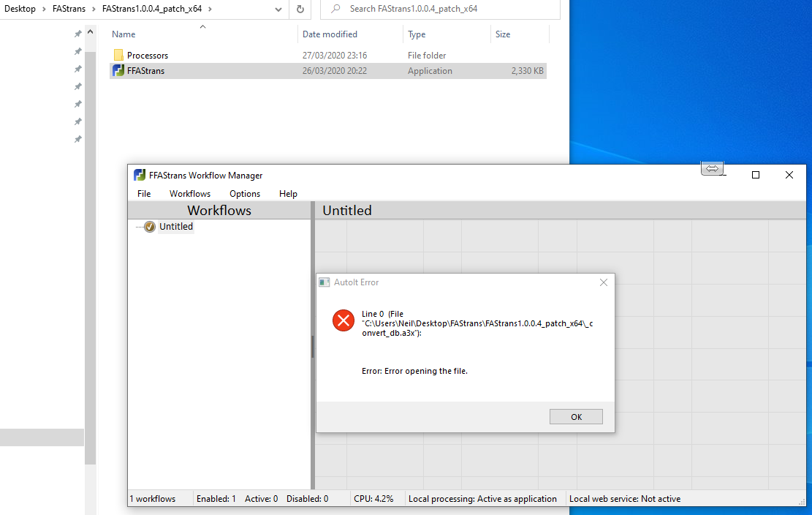This screenshot has height=515, width=812.
Task: Click the 'File folder' type cell
Action: click(427, 56)
